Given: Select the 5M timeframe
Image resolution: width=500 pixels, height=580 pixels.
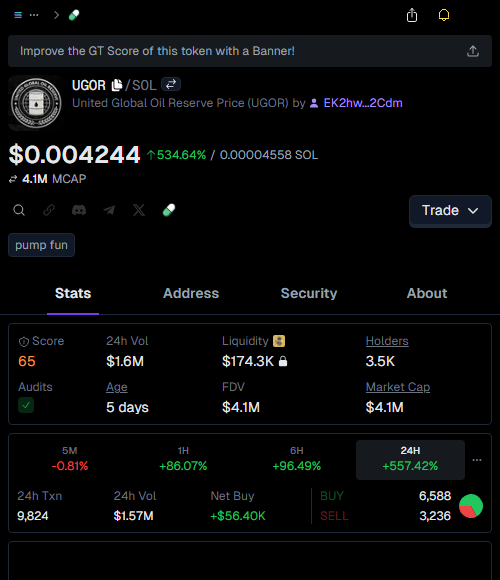Looking at the screenshot, I should [x=70, y=460].
